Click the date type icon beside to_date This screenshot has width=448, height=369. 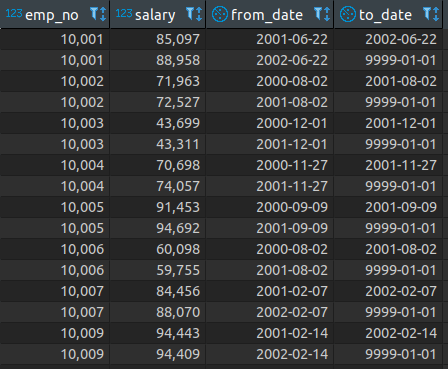coord(348,14)
